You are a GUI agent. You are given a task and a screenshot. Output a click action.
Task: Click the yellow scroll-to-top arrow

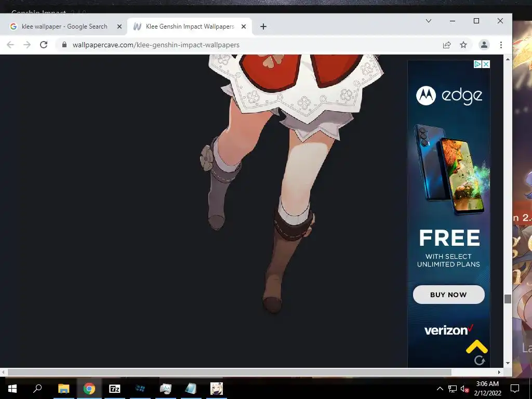(x=477, y=347)
